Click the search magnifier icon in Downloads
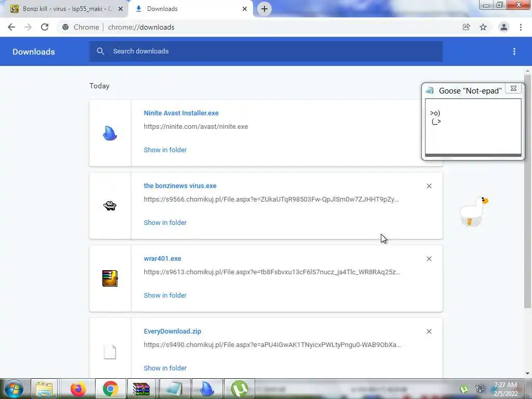Image resolution: width=532 pixels, height=399 pixels. [x=100, y=51]
